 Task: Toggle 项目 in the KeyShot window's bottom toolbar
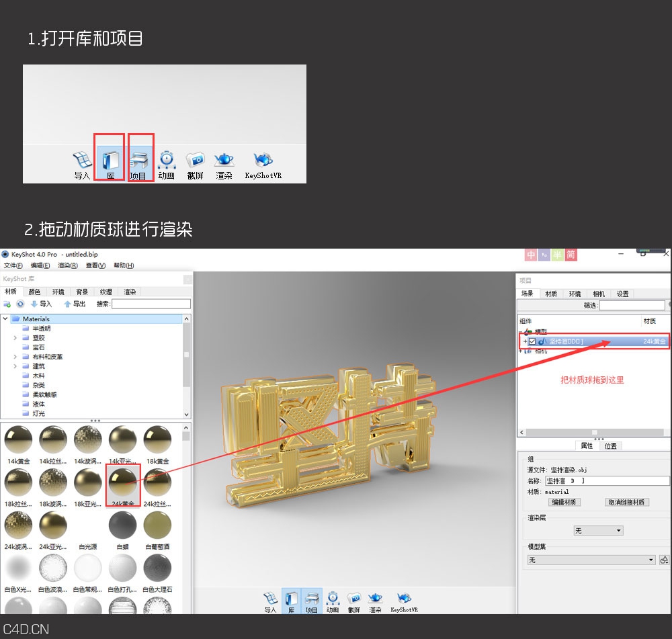[312, 602]
